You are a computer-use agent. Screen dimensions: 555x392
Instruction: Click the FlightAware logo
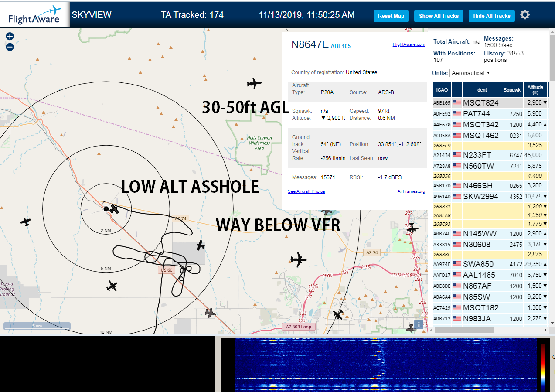click(35, 14)
